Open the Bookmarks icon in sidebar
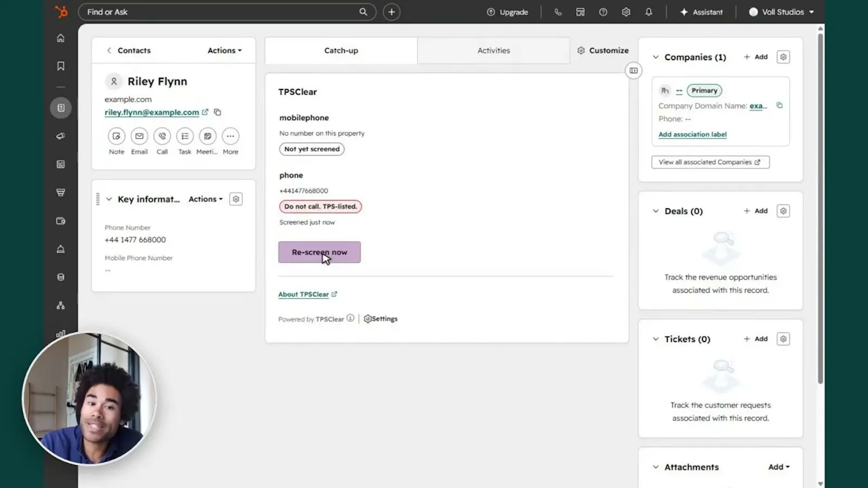 [61, 66]
